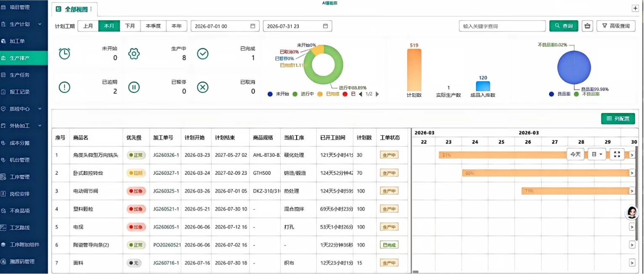Click the 不良品项 sidebar icon
This screenshot has height=274, width=644.
[x=3, y=211]
